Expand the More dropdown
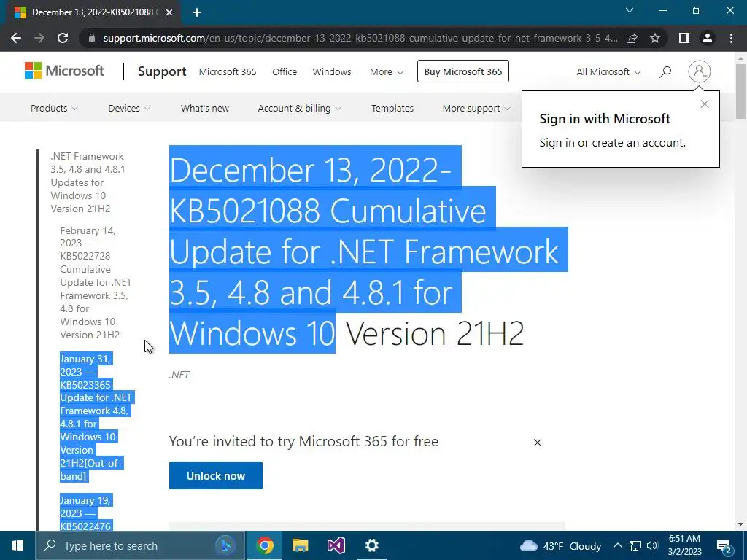Viewport: 747px width, 560px height. click(387, 72)
